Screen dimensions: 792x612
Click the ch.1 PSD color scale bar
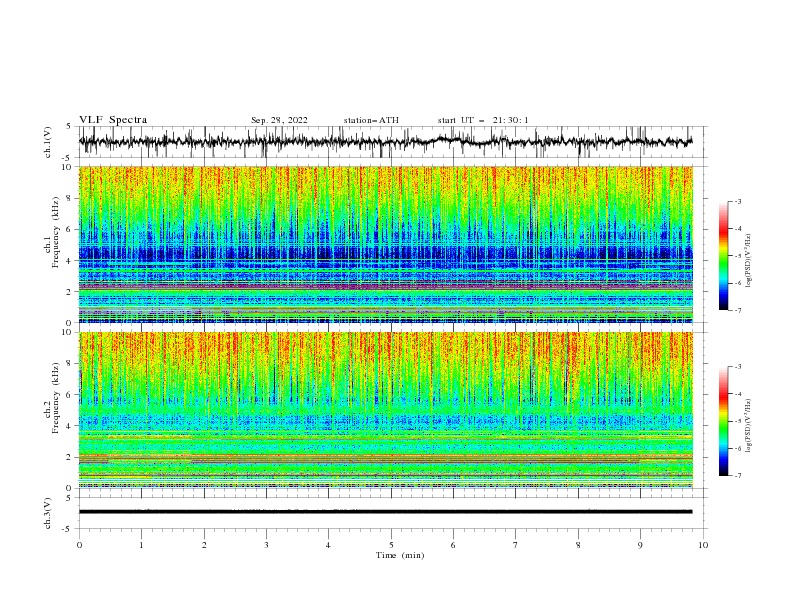point(723,255)
